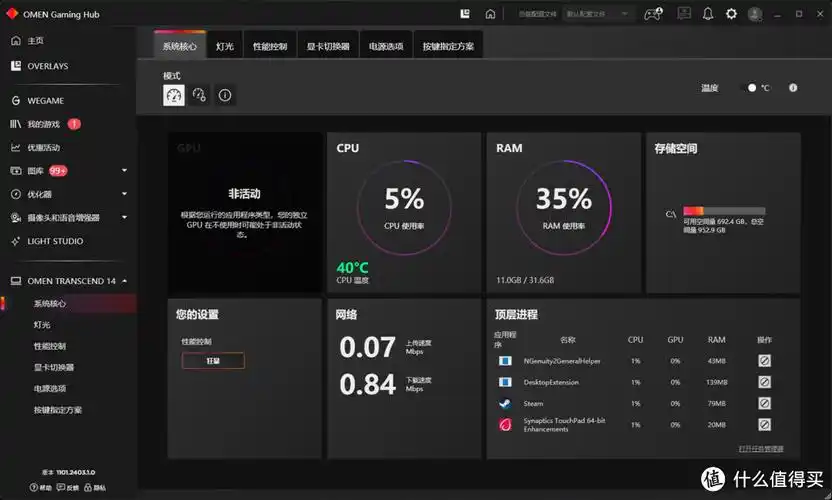Switch to the 电源选项 tab
The image size is (832, 500).
pyautogui.click(x=386, y=46)
